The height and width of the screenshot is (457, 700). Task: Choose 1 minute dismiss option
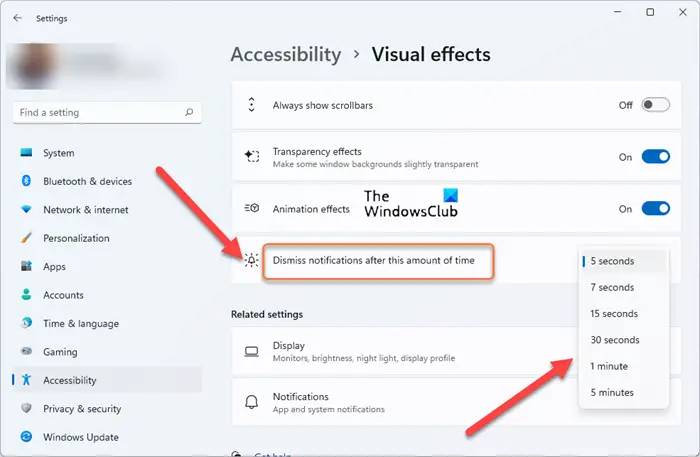pos(609,366)
